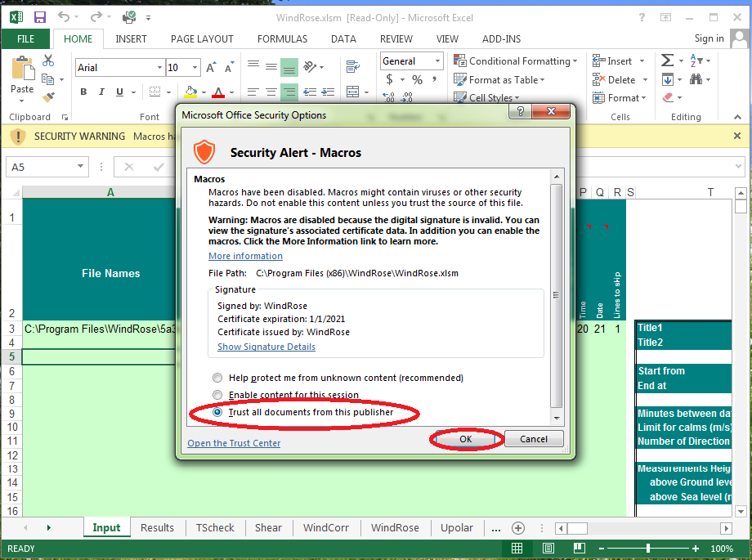Copy selection with the copy icon
Screen dimensions: 752x560
(x=47, y=78)
